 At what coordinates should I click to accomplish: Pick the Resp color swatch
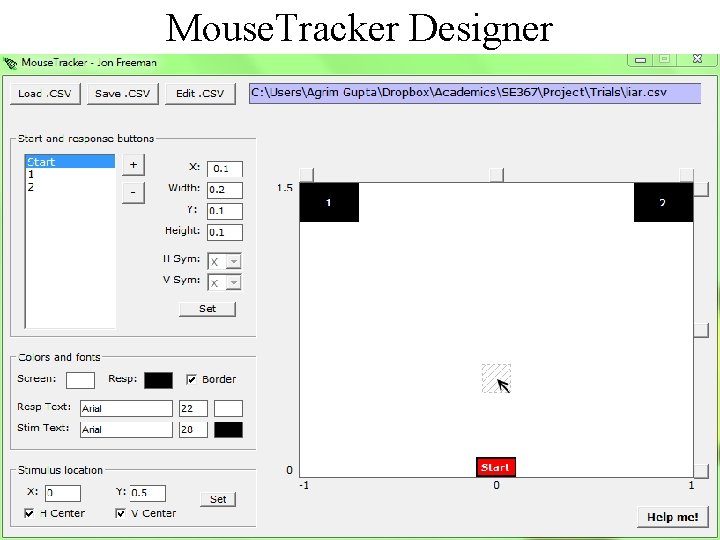point(158,380)
